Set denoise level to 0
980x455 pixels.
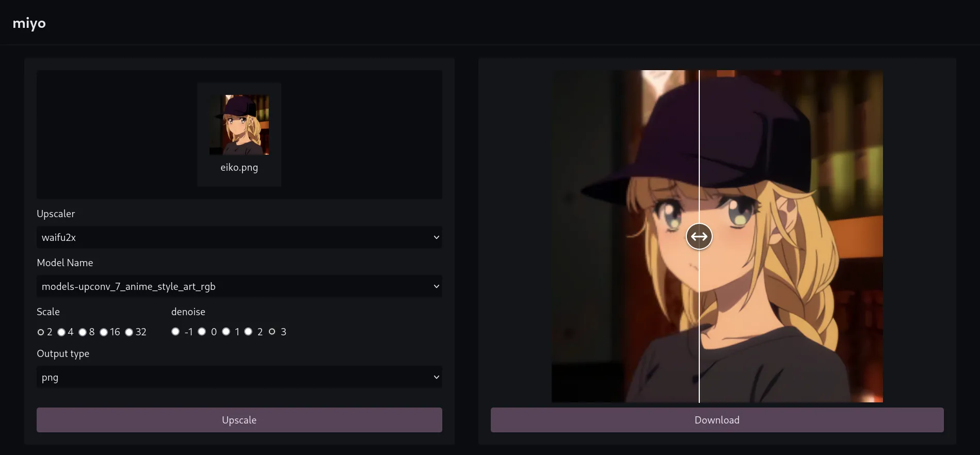(x=202, y=331)
